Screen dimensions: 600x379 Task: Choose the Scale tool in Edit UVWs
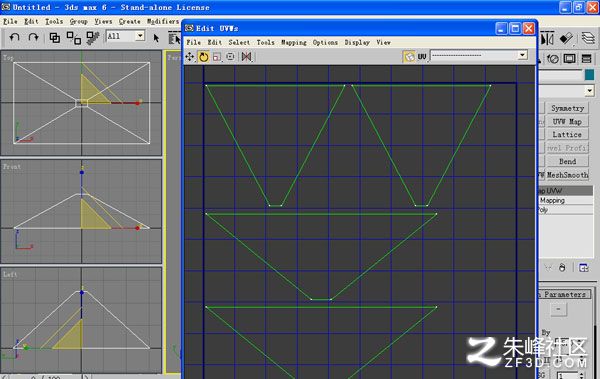coord(217,57)
